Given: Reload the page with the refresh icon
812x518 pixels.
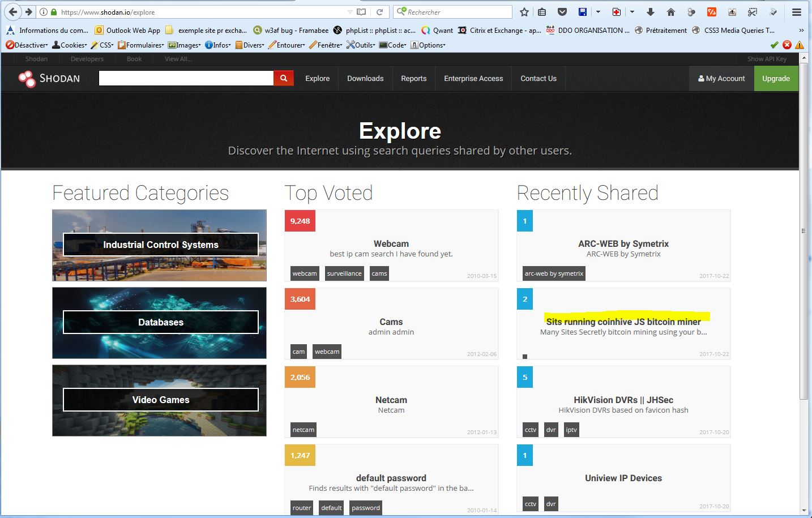Looking at the screenshot, I should (x=379, y=12).
